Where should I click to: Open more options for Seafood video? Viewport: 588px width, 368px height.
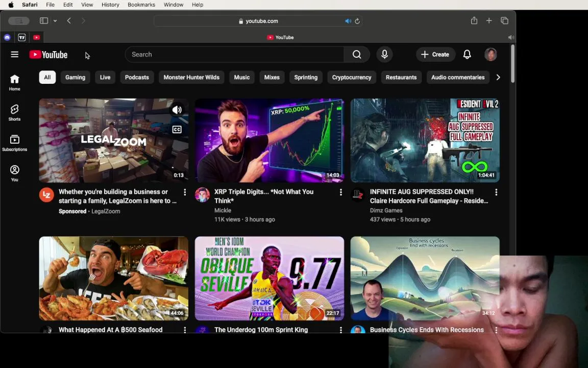pos(185,329)
